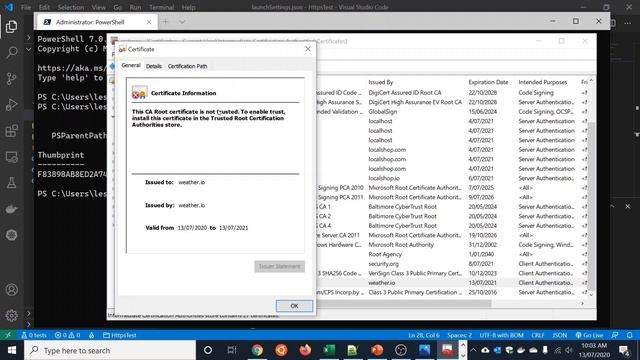Viewport: 640px width, 360px height.
Task: Change Spaces: 2 indentation setting
Action: pos(460,335)
